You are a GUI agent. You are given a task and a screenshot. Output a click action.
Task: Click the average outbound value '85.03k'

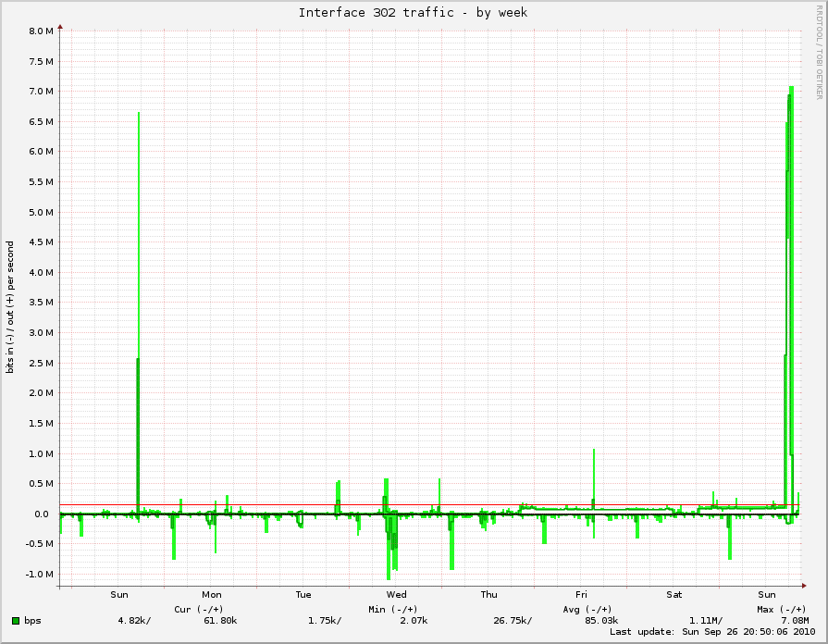coord(601,620)
